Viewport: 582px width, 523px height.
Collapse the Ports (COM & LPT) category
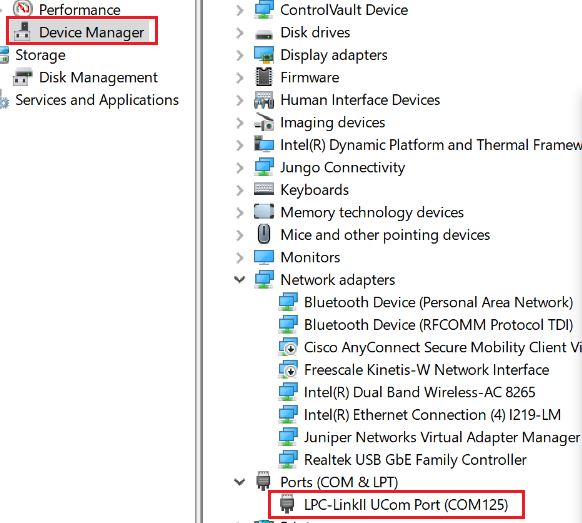pyautogui.click(x=240, y=481)
